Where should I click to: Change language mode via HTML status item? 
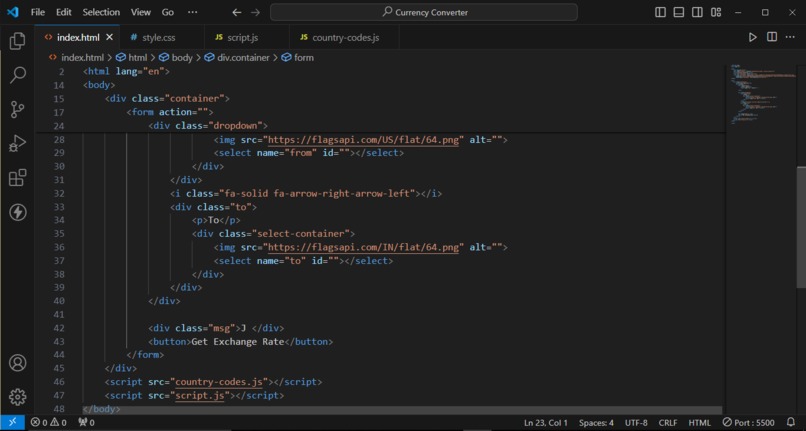700,423
